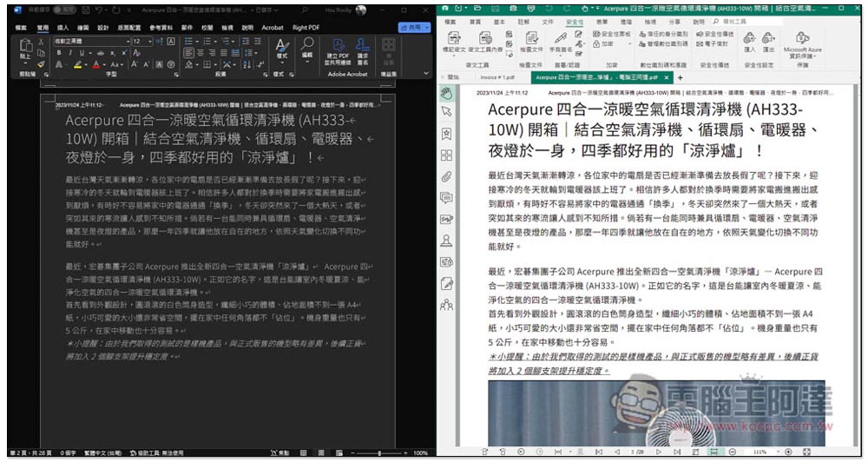Click the Clear Formatting icon
868x462 pixels.
click(136, 53)
